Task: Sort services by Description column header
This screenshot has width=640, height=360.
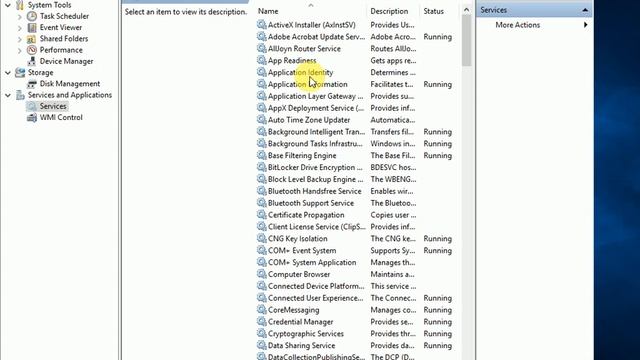Action: tap(389, 11)
